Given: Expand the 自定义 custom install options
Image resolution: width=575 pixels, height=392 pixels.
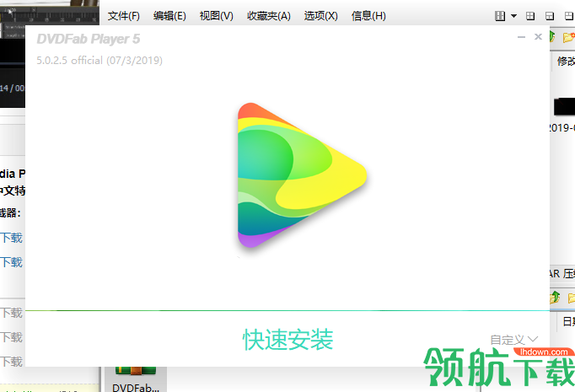Looking at the screenshot, I should 514,340.
